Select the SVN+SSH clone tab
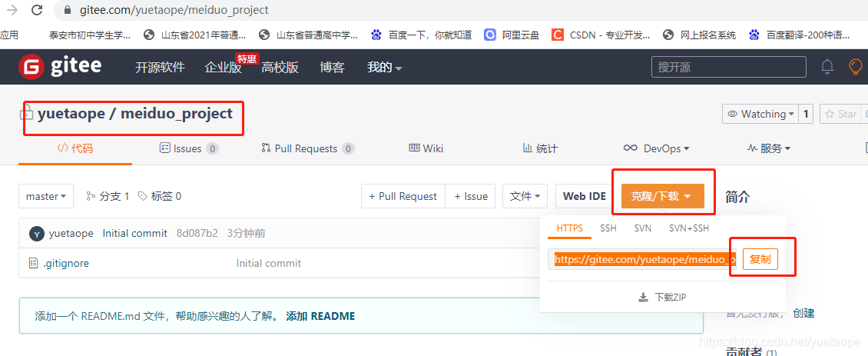The height and width of the screenshot is (356, 868). point(689,228)
